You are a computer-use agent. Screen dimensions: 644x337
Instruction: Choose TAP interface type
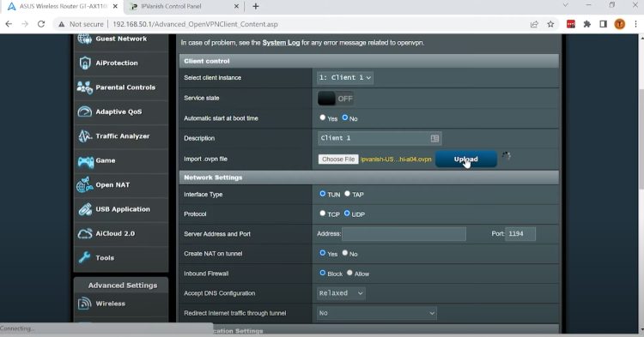point(347,194)
